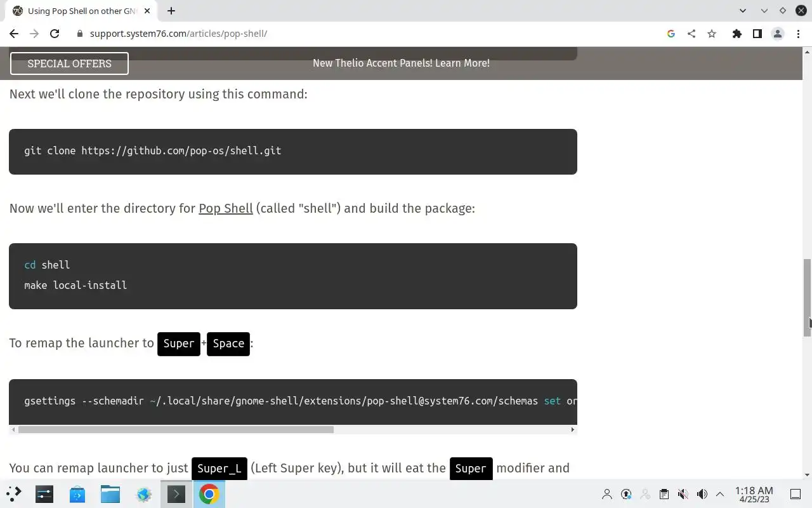Viewport: 812px width, 508px height.
Task: Follow the Pop Shell hyperlink
Action: coord(226,208)
